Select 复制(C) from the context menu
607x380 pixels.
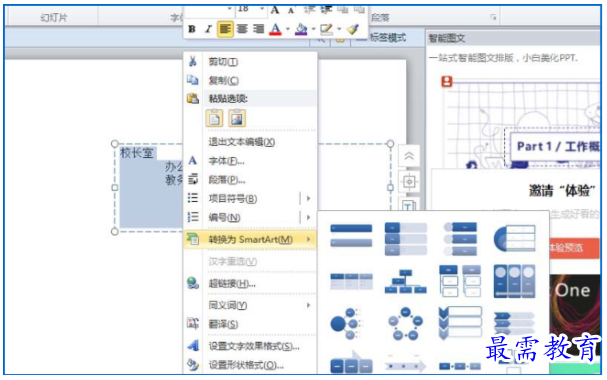tap(250, 80)
